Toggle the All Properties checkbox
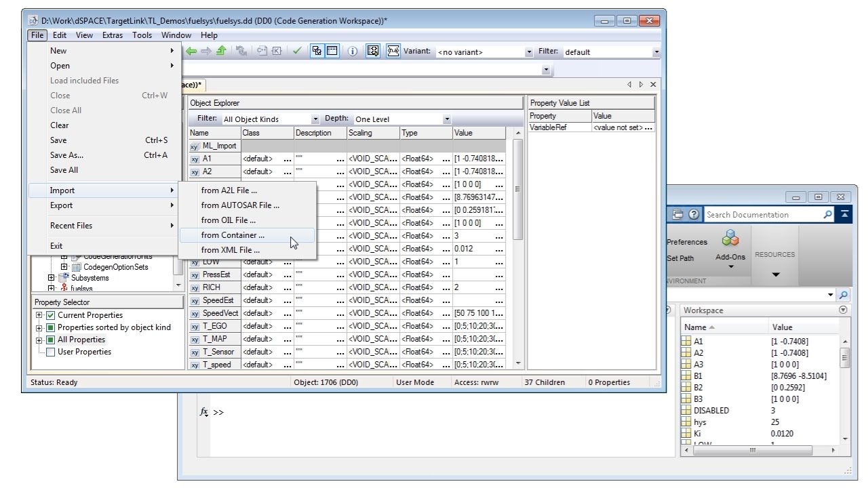Screen dimensions: 868x488 [50, 340]
